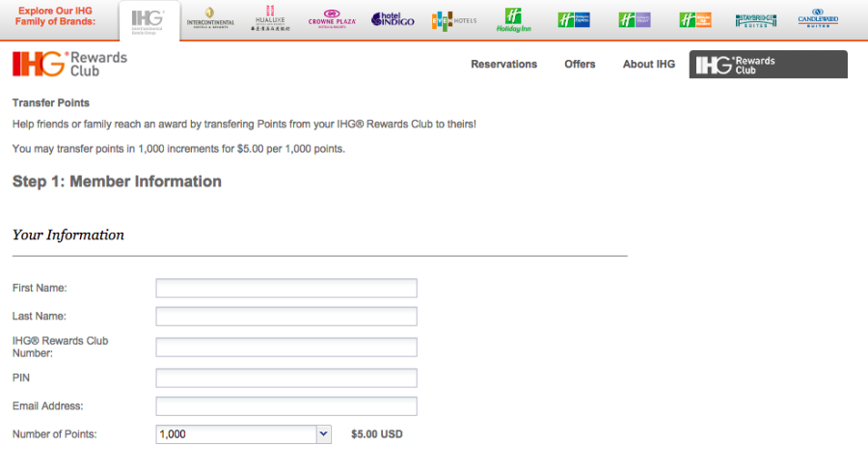The width and height of the screenshot is (868, 474).
Task: Open the Holiday Inn Express logo
Action: pos(574,19)
